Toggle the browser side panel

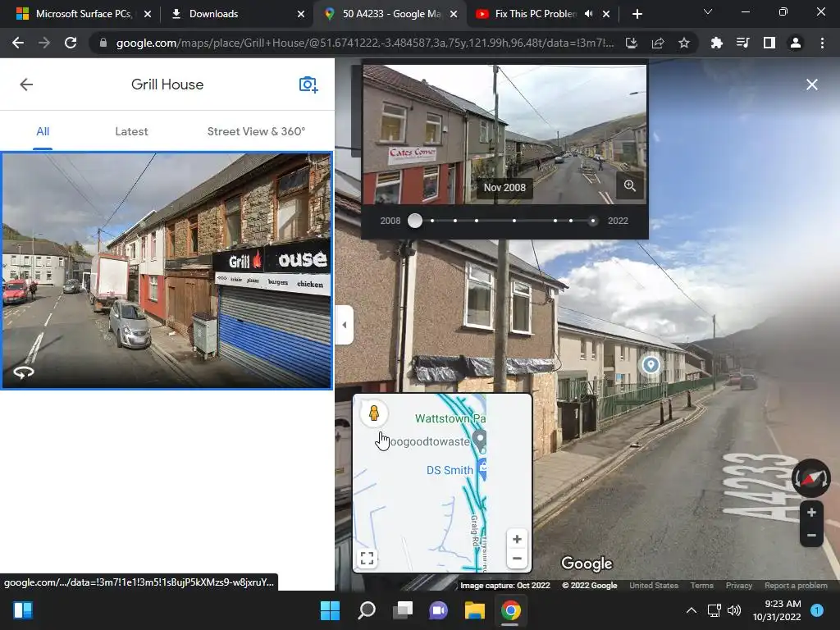pyautogui.click(x=769, y=43)
